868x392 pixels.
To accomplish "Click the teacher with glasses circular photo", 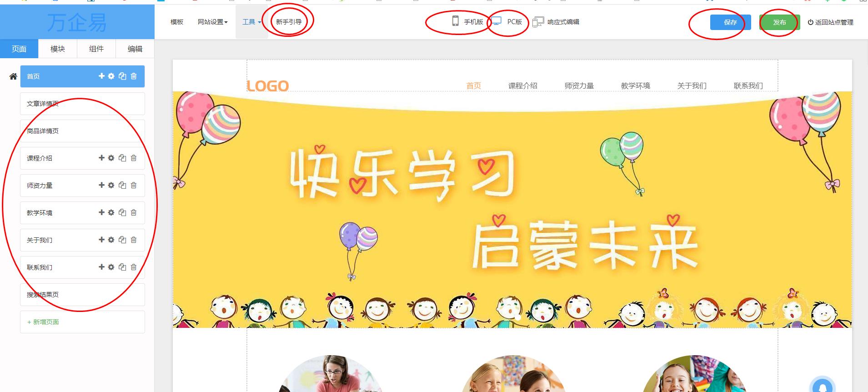I will click(x=331, y=374).
